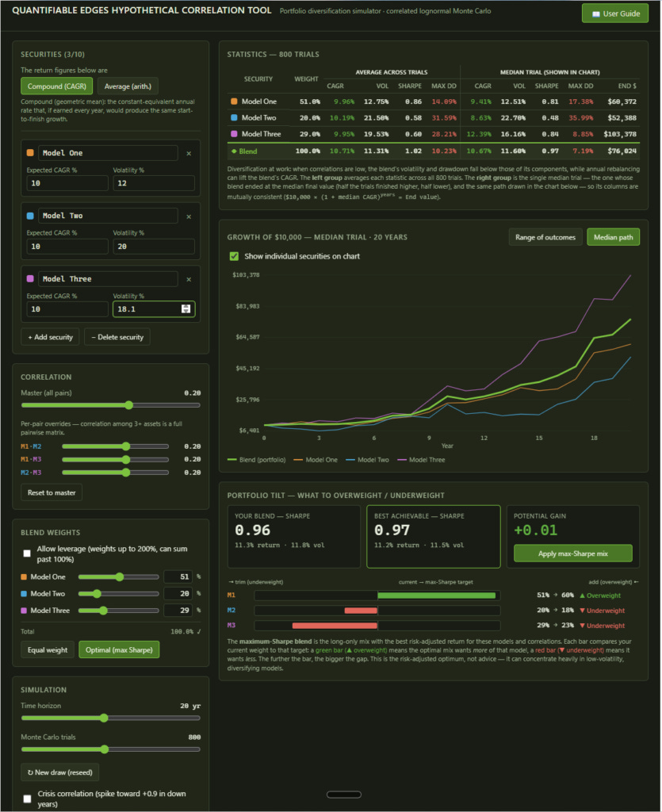Click the orange Model One color swatch
Image resolution: width=662 pixels, height=812 pixels.
point(30,153)
